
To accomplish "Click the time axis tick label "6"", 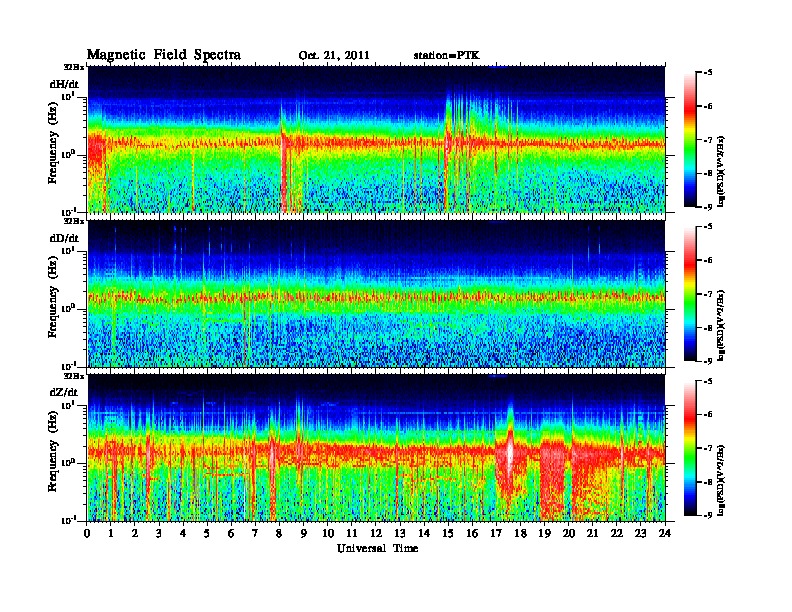I will tap(231, 533).
